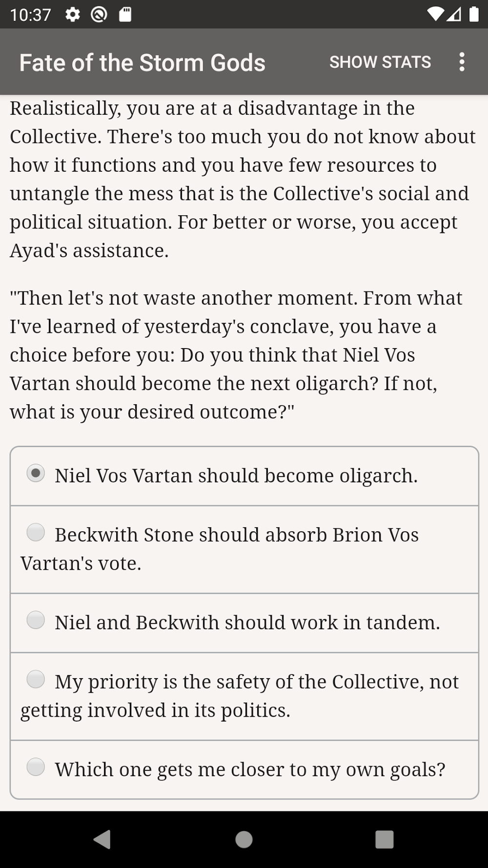
Task: Tap the circular do-not-disturb style status icon
Action: (x=99, y=15)
